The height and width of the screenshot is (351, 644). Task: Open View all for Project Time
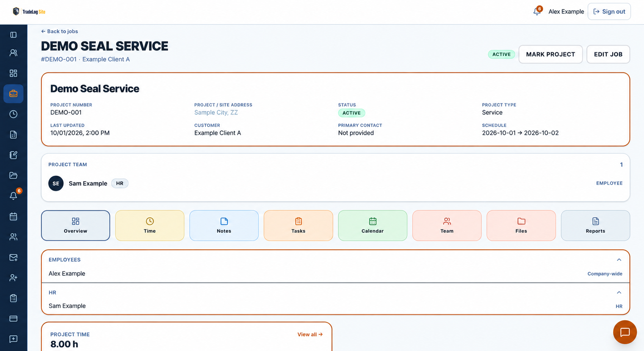coord(310,334)
